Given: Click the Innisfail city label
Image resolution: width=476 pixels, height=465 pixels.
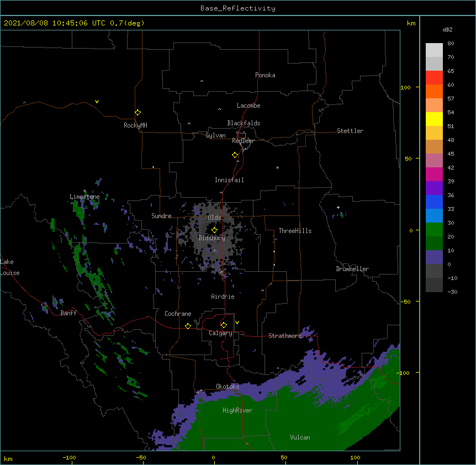Looking at the screenshot, I should tap(229, 180).
